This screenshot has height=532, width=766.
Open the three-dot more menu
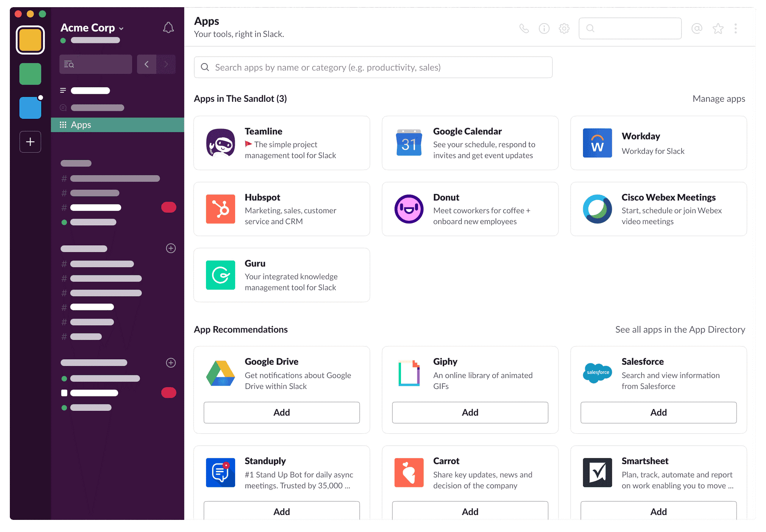736,28
